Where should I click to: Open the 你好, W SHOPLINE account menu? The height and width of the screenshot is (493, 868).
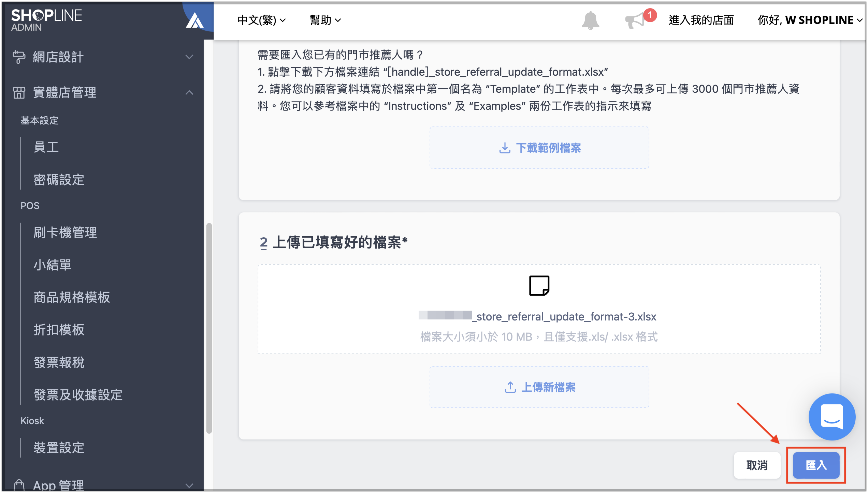810,20
